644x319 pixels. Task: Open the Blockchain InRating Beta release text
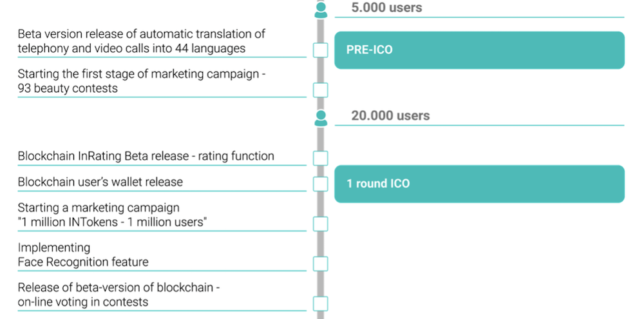tap(146, 156)
